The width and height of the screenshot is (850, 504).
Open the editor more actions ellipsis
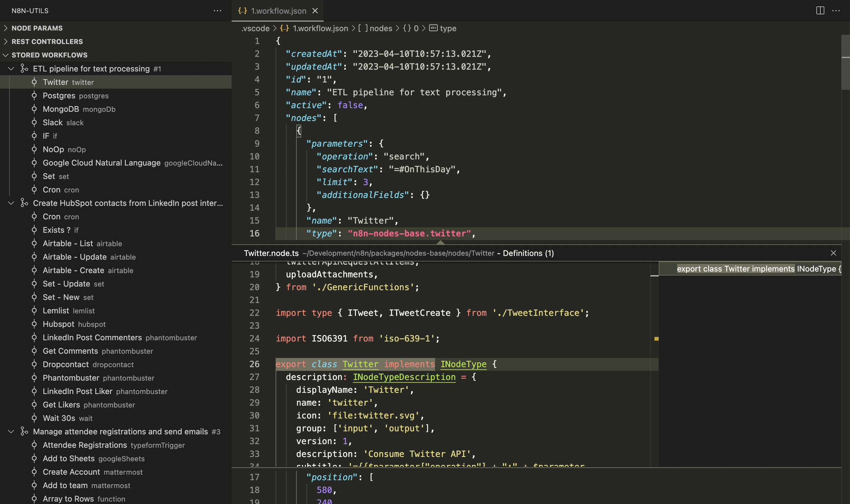(x=836, y=10)
